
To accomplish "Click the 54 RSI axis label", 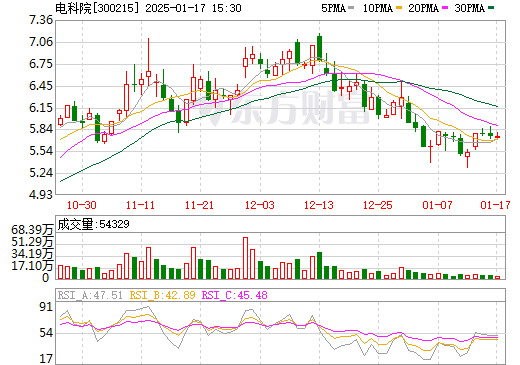I will pyautogui.click(x=46, y=333).
